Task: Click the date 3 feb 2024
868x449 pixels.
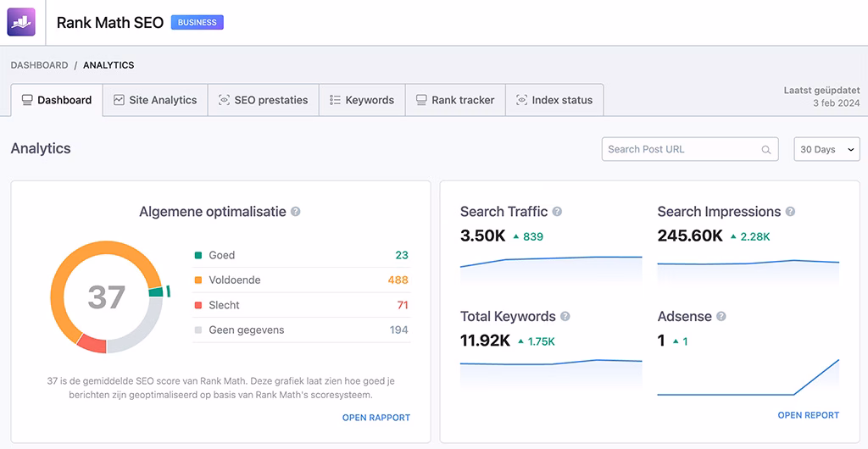Action: point(837,103)
